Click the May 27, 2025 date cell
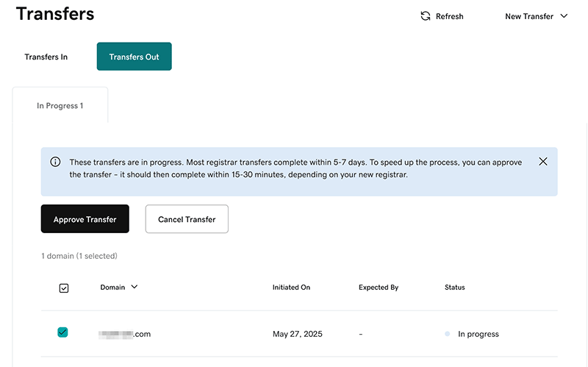This screenshot has width=588, height=367. (297, 334)
